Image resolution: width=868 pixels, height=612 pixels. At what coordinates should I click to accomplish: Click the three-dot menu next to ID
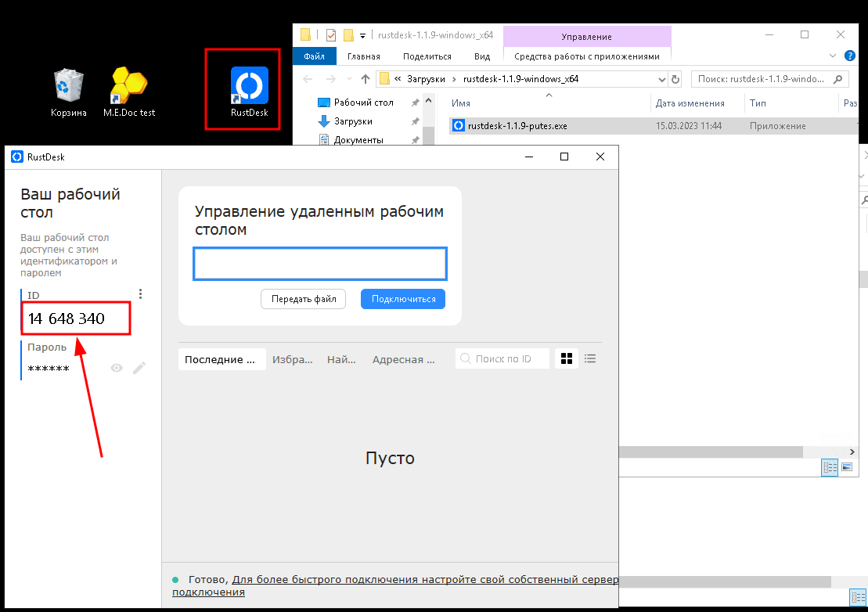141,293
